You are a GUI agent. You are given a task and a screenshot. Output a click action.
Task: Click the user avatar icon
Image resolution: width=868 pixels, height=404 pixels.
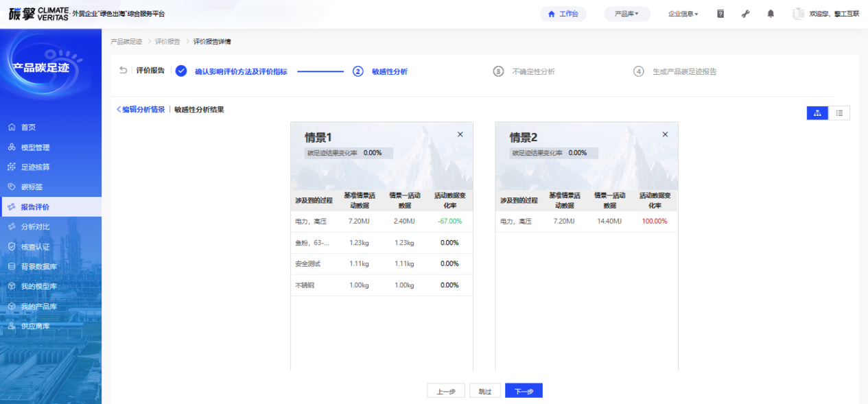pos(798,14)
